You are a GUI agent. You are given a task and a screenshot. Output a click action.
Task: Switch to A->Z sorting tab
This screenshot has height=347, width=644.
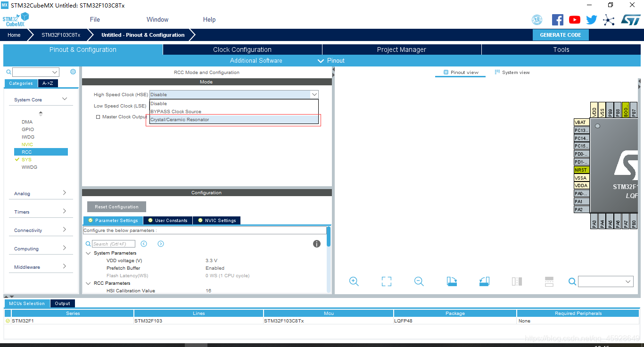click(48, 83)
